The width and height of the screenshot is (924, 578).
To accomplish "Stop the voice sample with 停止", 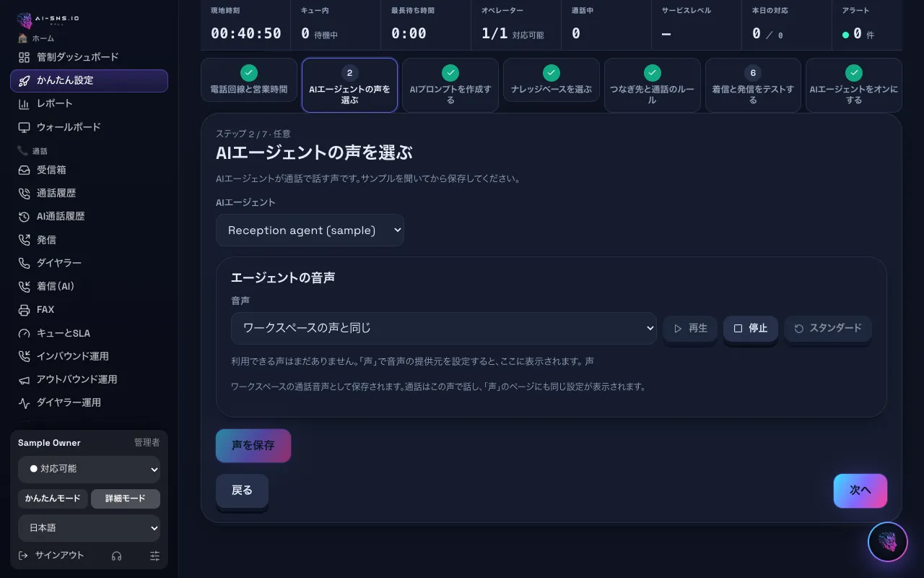I will [751, 328].
